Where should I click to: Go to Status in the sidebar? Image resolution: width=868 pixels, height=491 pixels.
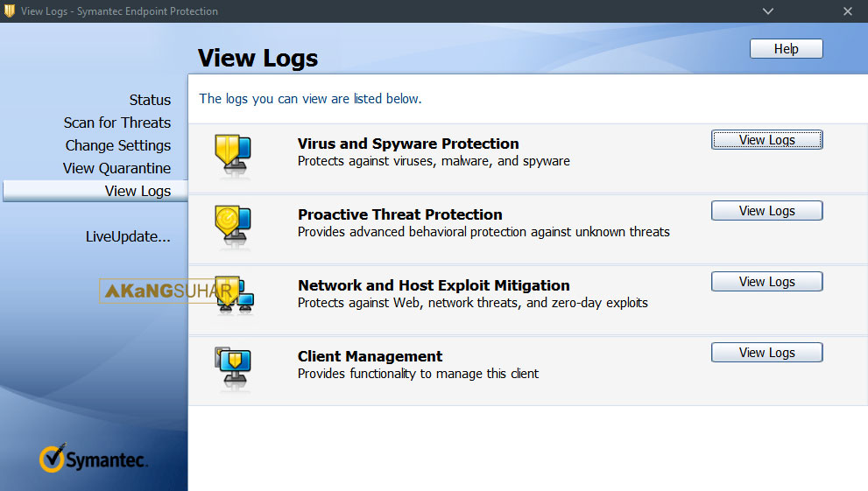[x=150, y=100]
